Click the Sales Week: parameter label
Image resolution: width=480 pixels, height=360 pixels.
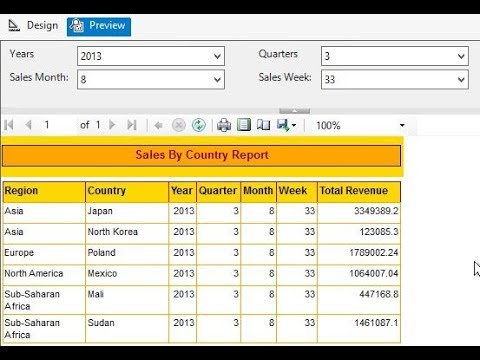285,77
